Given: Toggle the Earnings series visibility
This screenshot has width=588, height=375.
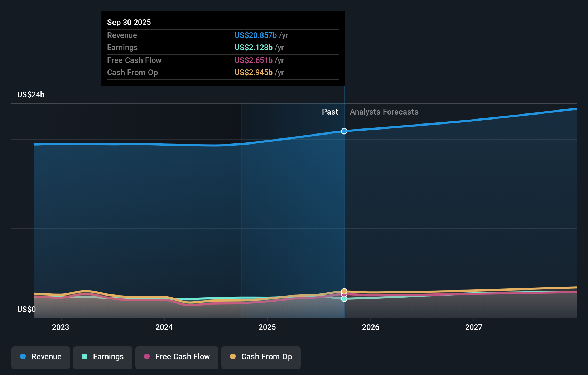Looking at the screenshot, I should click(x=103, y=357).
